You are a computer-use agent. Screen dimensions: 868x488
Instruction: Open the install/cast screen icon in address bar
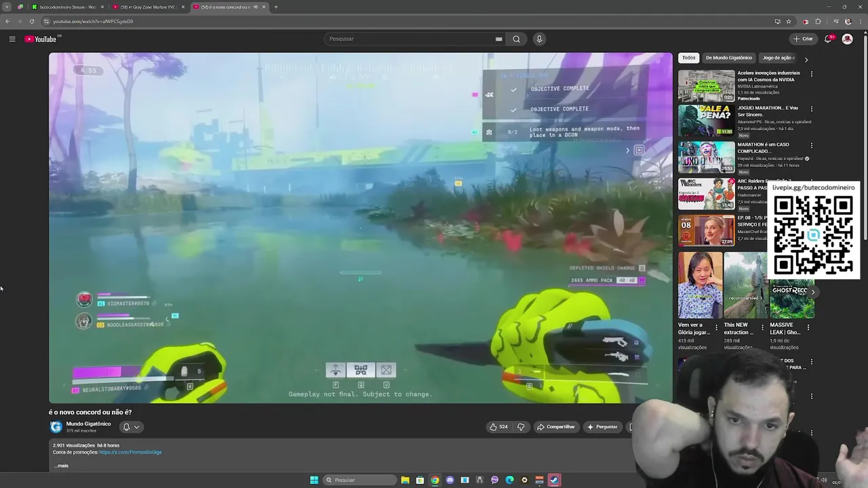click(777, 21)
